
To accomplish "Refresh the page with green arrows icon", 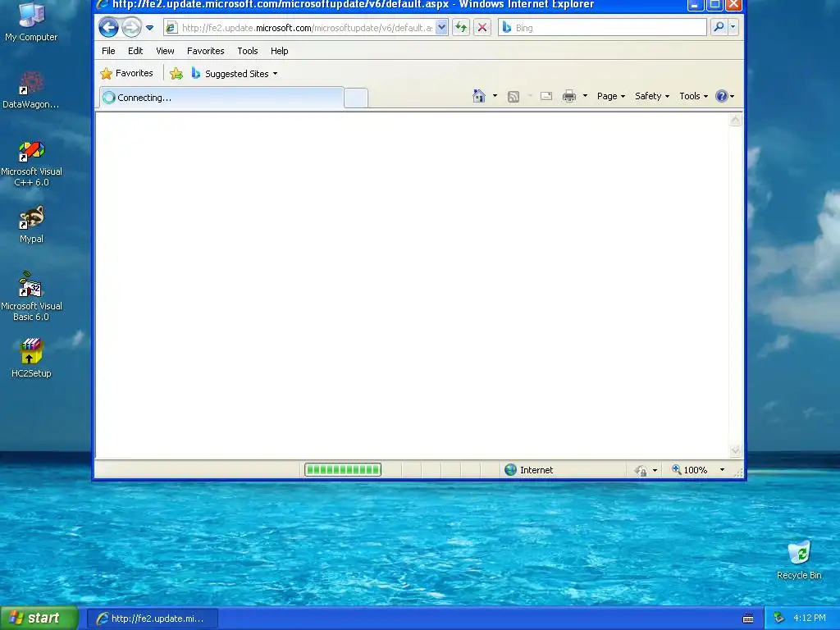I will [461, 28].
